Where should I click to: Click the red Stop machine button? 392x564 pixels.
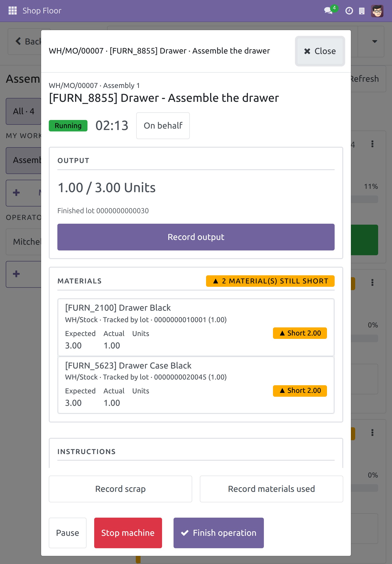click(128, 533)
